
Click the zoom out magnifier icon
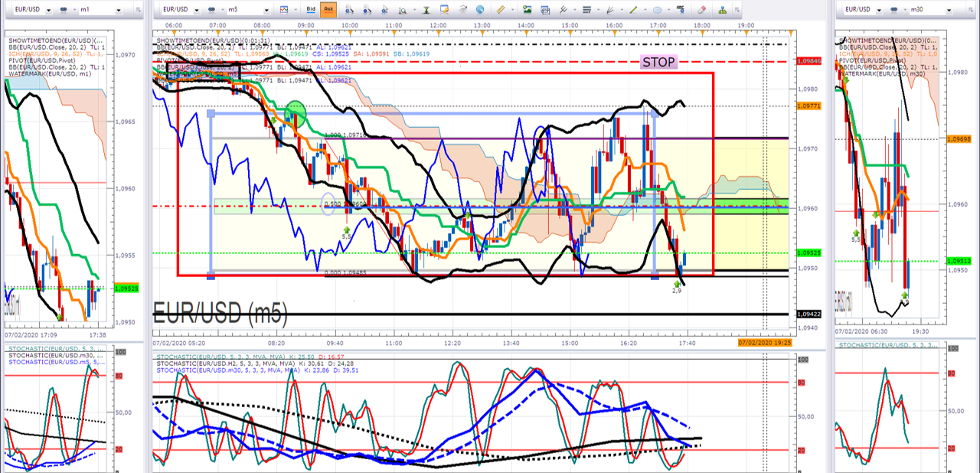point(367,10)
